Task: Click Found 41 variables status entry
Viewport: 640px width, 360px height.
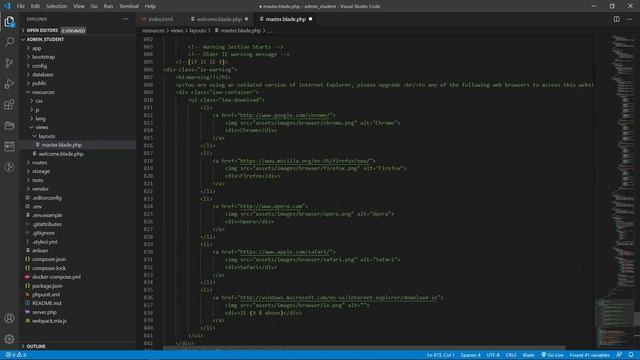Action: point(589,355)
